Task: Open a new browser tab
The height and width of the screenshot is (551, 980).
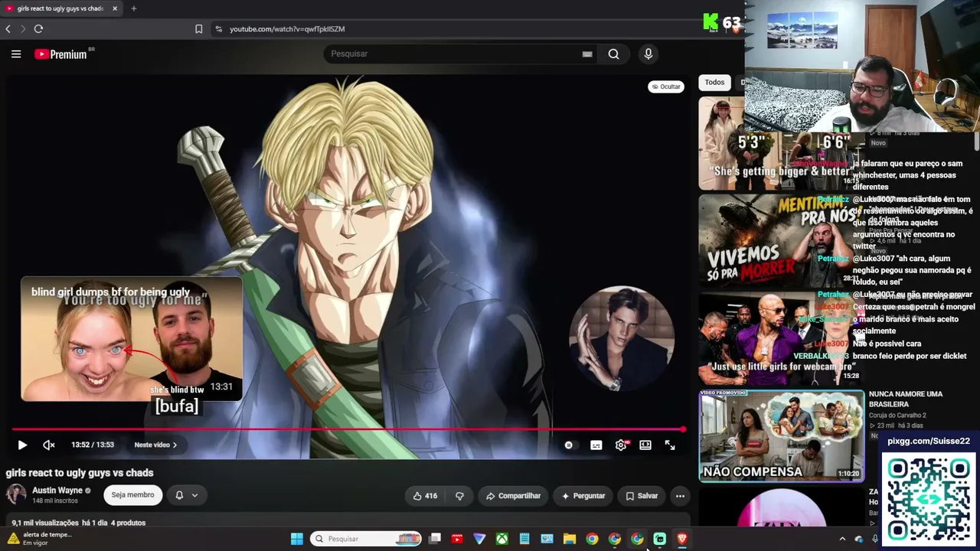Action: pos(133,8)
